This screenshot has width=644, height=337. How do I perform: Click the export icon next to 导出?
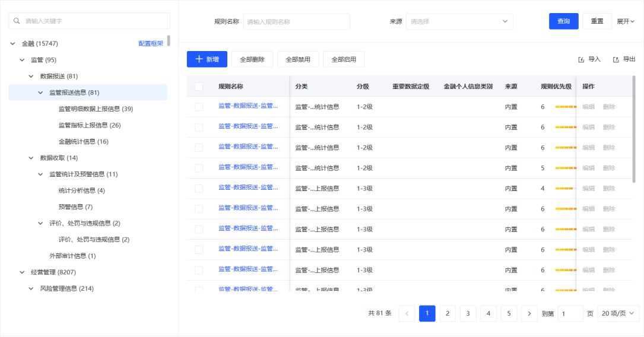(616, 59)
